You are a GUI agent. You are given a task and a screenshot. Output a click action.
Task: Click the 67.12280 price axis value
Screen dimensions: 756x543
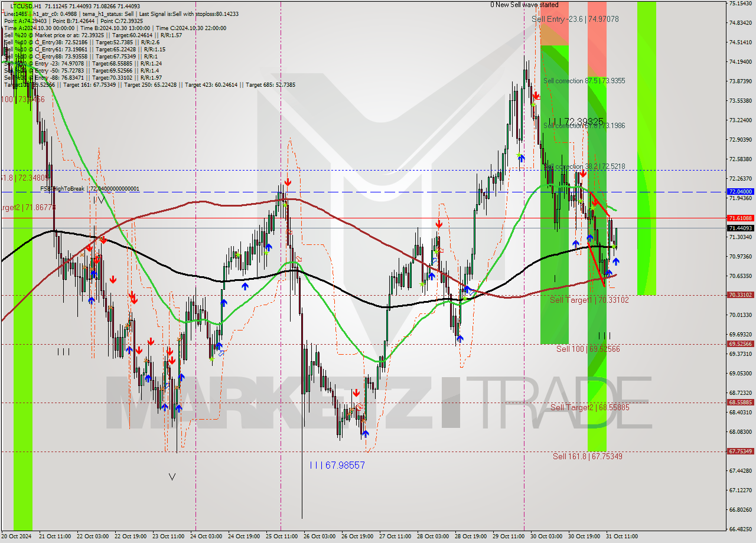(741, 490)
